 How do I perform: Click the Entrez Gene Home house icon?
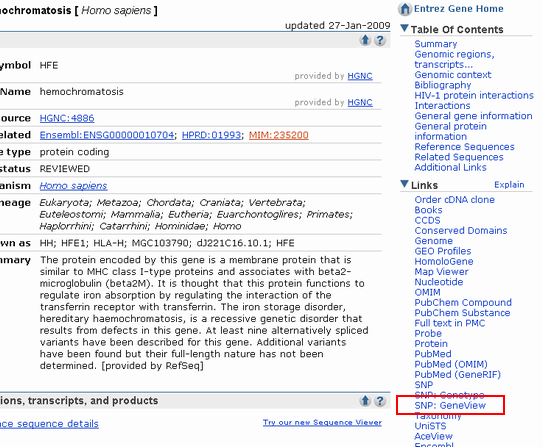(x=404, y=9)
